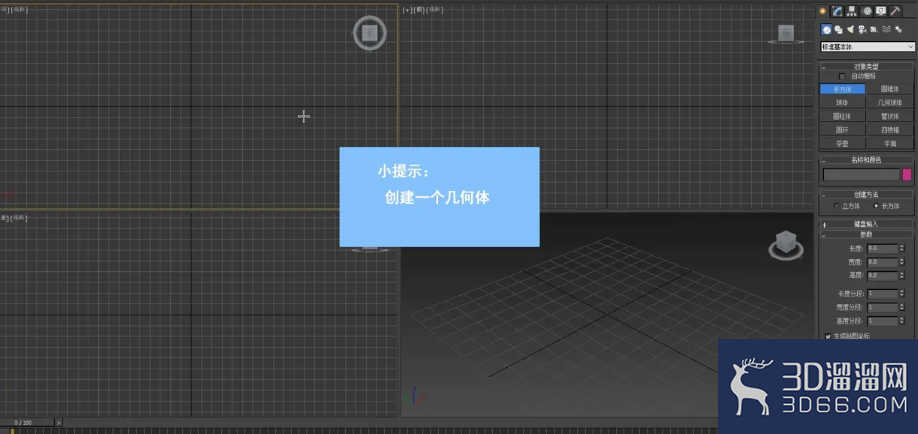Select the Systems category icon

point(898,29)
